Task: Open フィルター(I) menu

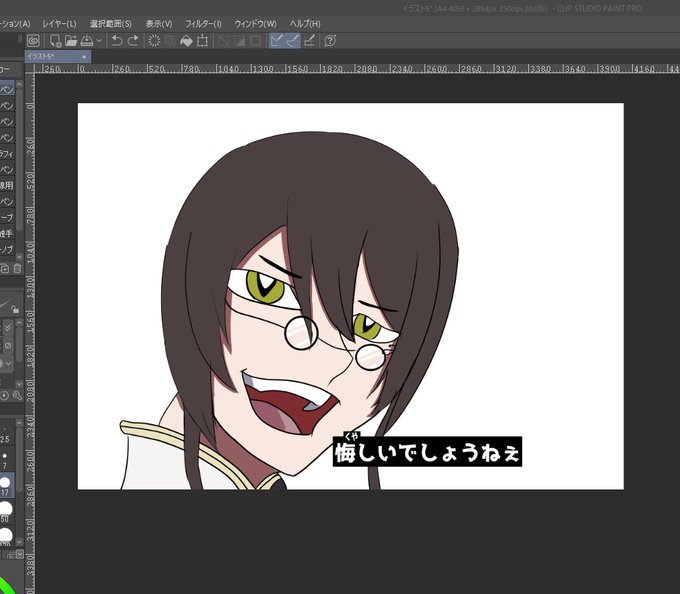Action: pos(203,24)
